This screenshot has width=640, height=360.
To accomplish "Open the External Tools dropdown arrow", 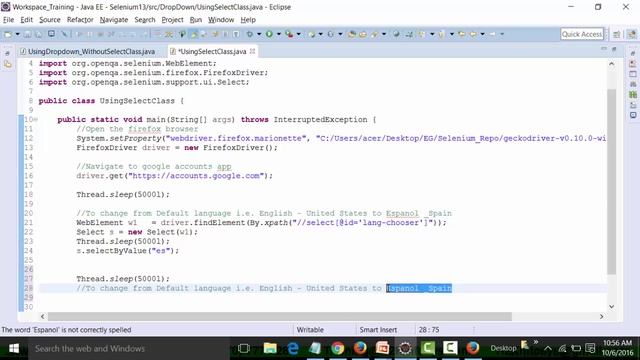I will click(299, 34).
